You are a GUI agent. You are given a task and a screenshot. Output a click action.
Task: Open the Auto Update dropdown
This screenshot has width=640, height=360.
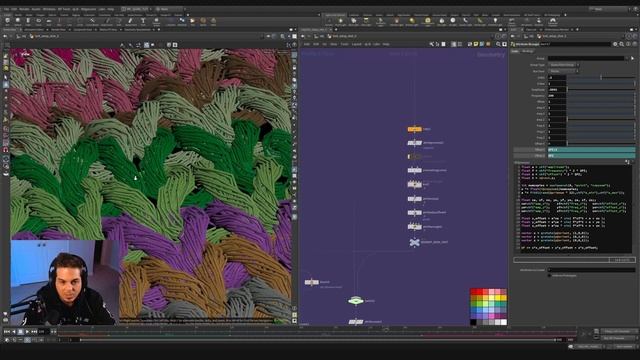625,347
